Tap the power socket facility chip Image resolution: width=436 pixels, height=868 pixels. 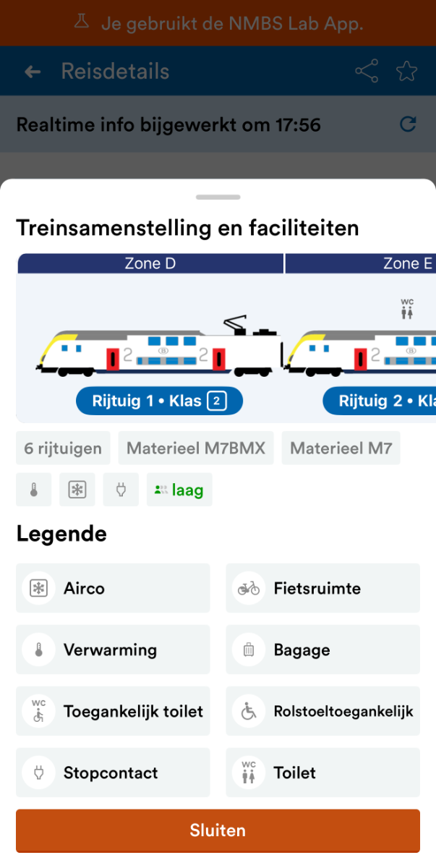(x=121, y=490)
